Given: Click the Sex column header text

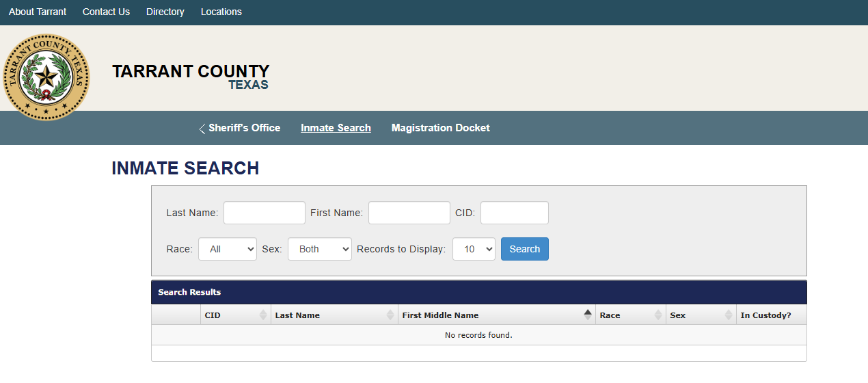Looking at the screenshot, I should (x=678, y=315).
